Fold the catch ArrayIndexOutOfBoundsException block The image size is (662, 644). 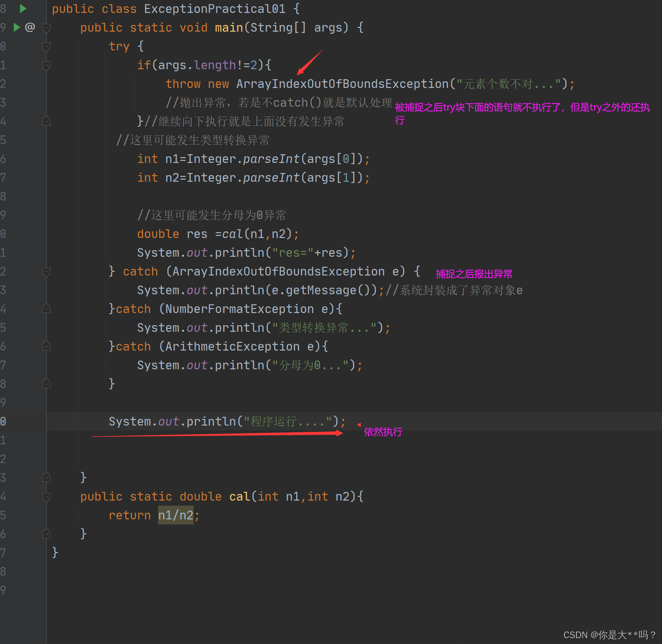point(46,271)
